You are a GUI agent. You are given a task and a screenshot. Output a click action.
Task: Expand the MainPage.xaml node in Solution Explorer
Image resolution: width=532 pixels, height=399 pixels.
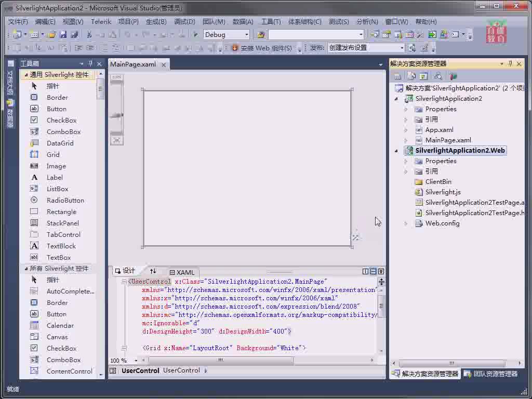pyautogui.click(x=406, y=140)
